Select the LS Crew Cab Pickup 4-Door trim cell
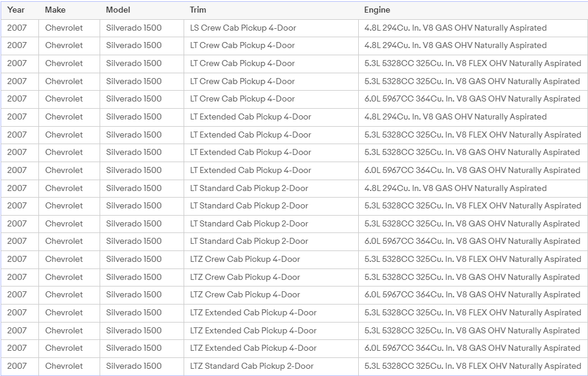 [x=243, y=28]
